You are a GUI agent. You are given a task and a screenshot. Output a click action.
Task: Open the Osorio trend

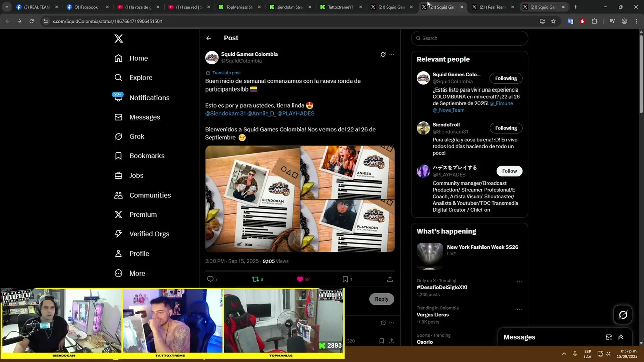[425, 342]
